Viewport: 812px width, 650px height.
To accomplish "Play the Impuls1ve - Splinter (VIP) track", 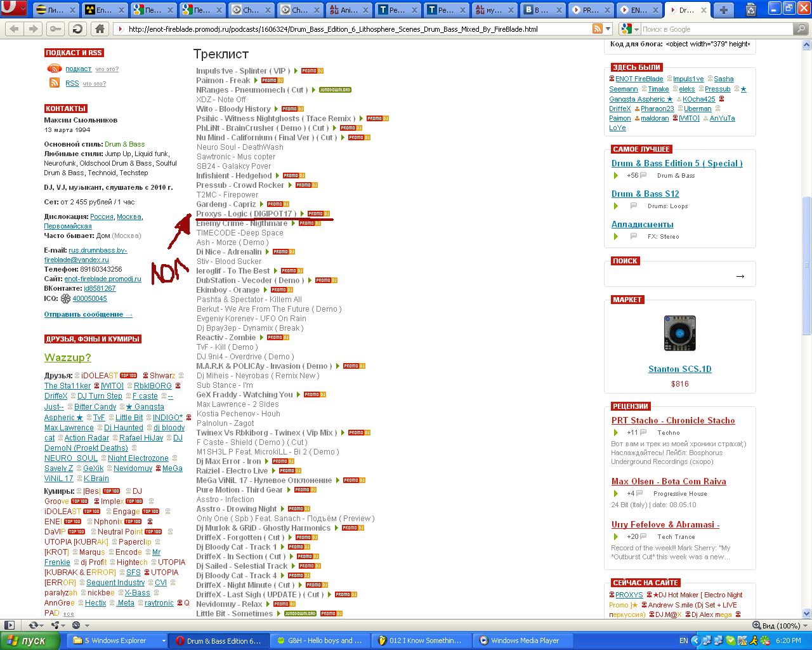I will (x=296, y=71).
